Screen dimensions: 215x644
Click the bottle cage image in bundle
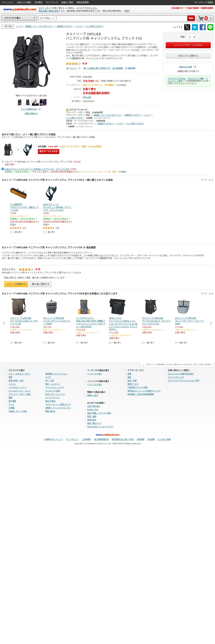27,149
